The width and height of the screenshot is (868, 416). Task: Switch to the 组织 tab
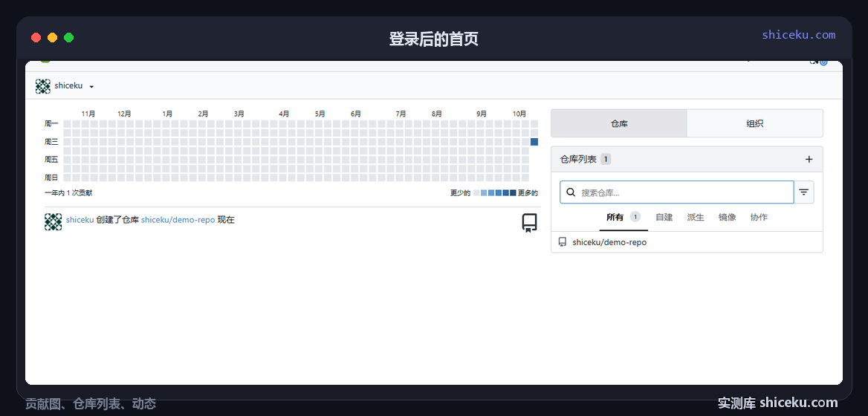754,123
